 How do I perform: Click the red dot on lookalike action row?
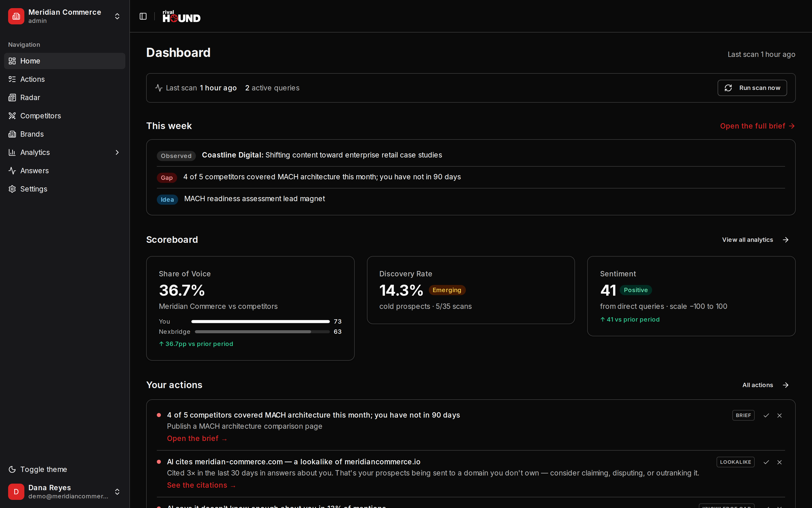[159, 462]
